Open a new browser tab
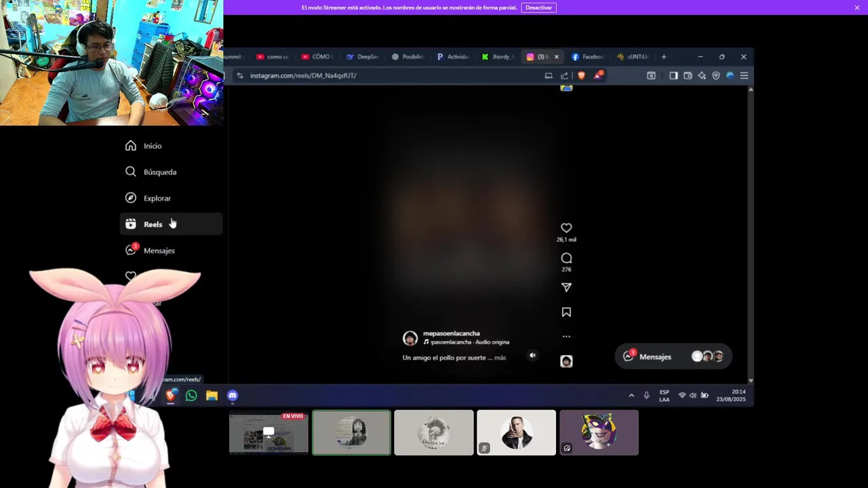The height and width of the screenshot is (488, 868). 664,57
